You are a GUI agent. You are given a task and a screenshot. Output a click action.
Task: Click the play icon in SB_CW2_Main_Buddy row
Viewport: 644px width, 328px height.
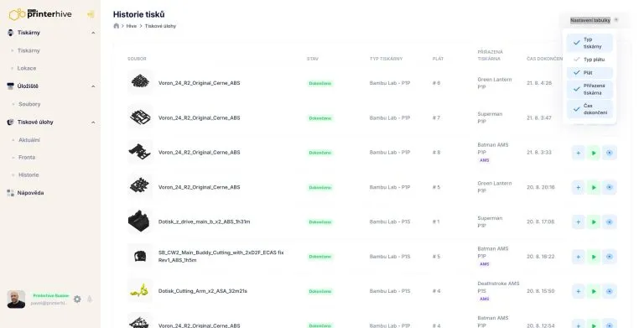pyautogui.click(x=594, y=257)
